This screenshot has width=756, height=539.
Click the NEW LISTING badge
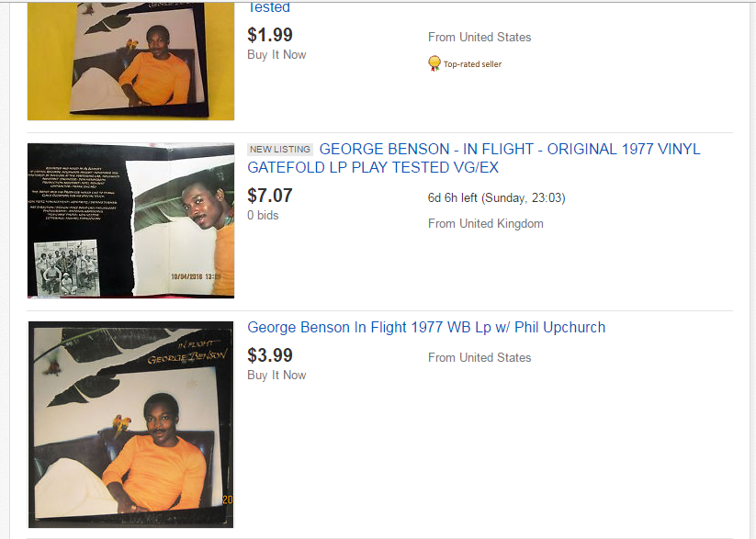[x=280, y=149]
